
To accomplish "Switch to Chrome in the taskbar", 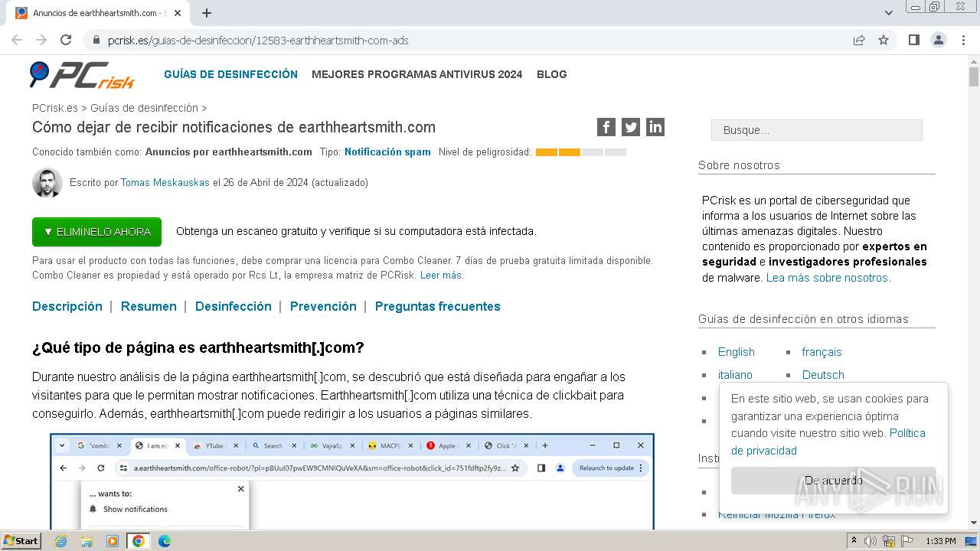I will [x=139, y=541].
